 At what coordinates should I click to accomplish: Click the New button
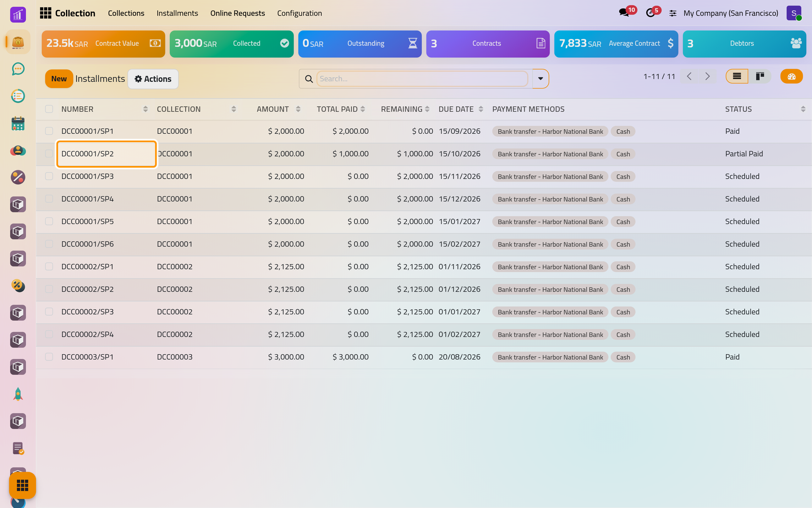point(59,79)
